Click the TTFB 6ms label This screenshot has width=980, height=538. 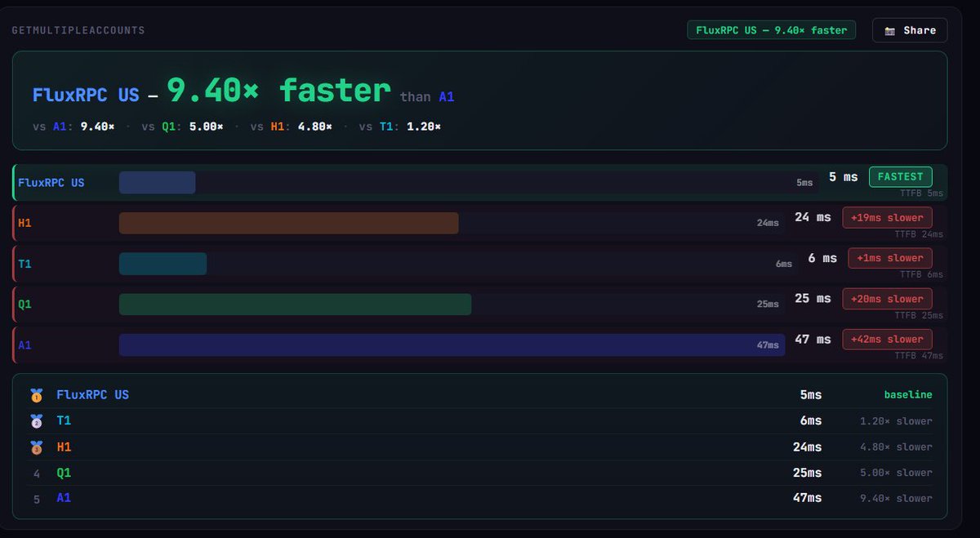point(921,275)
